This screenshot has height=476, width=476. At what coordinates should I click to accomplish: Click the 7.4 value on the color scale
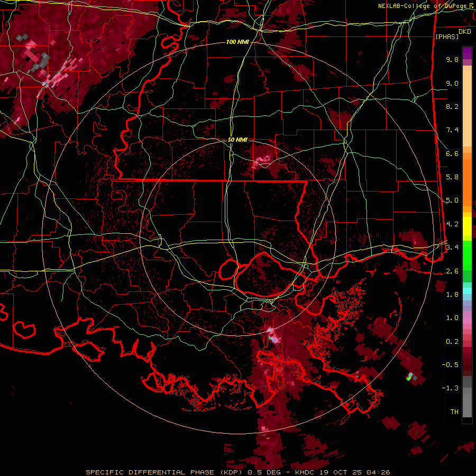(452, 130)
